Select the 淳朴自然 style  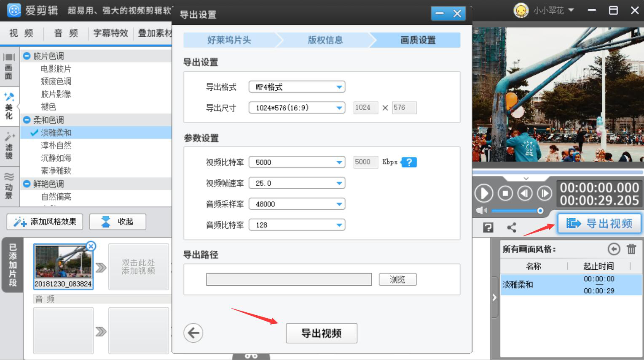pos(56,145)
